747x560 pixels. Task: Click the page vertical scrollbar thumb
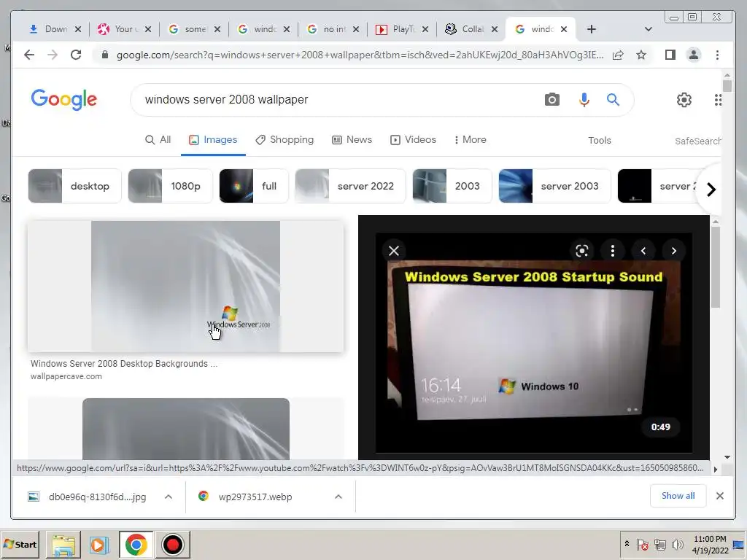727,86
